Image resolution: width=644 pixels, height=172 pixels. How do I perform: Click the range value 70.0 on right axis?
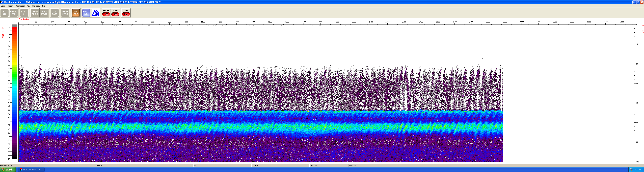[637, 162]
